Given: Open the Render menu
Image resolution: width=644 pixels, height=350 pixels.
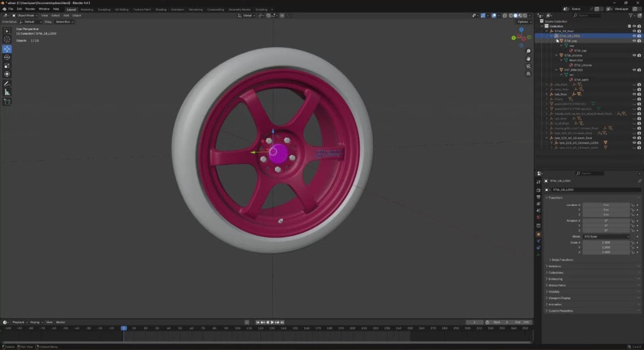Looking at the screenshot, I should point(30,9).
